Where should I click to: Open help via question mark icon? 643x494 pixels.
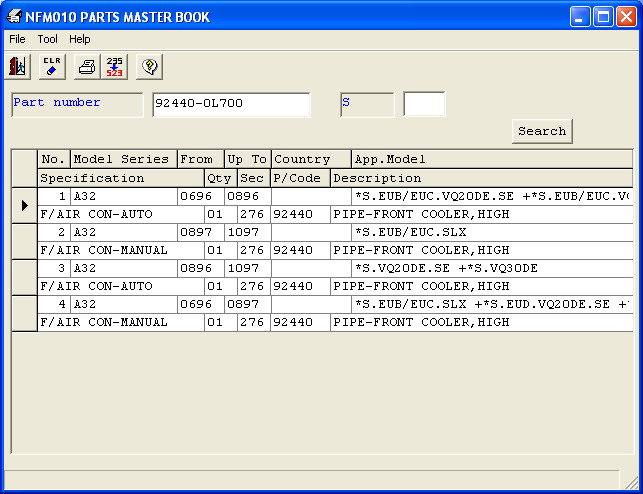pos(149,67)
